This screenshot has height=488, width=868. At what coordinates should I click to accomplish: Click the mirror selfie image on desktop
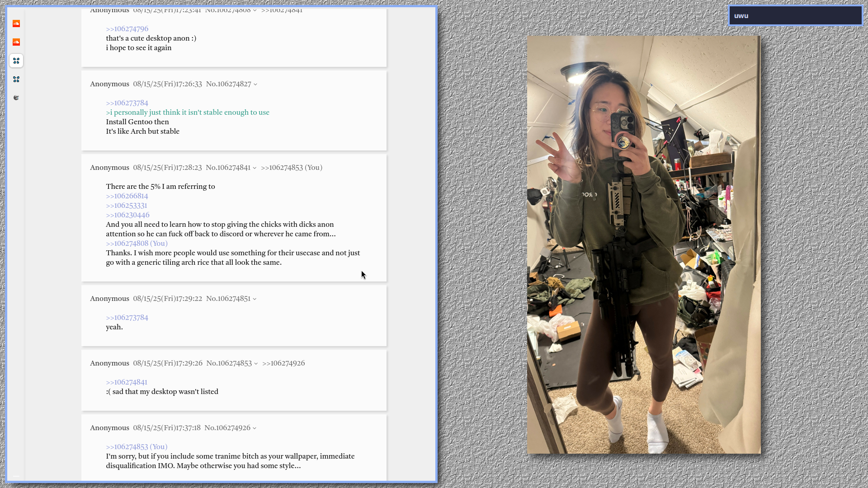click(643, 244)
